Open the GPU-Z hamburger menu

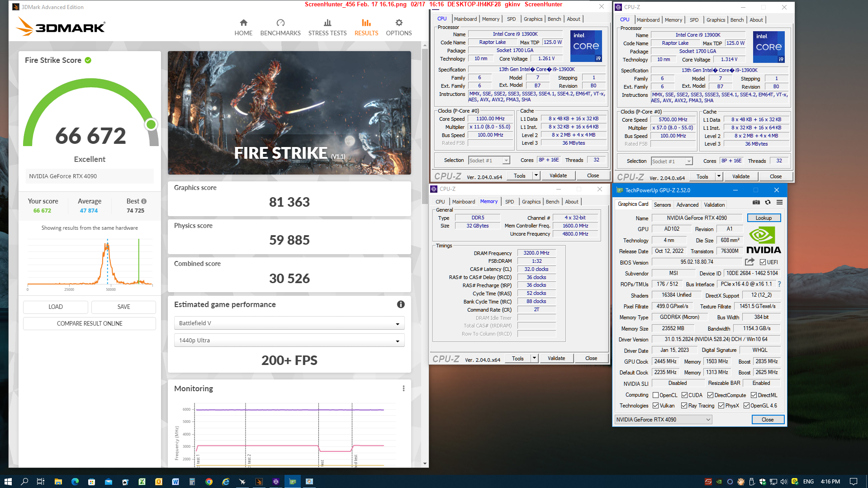pyautogui.click(x=779, y=202)
